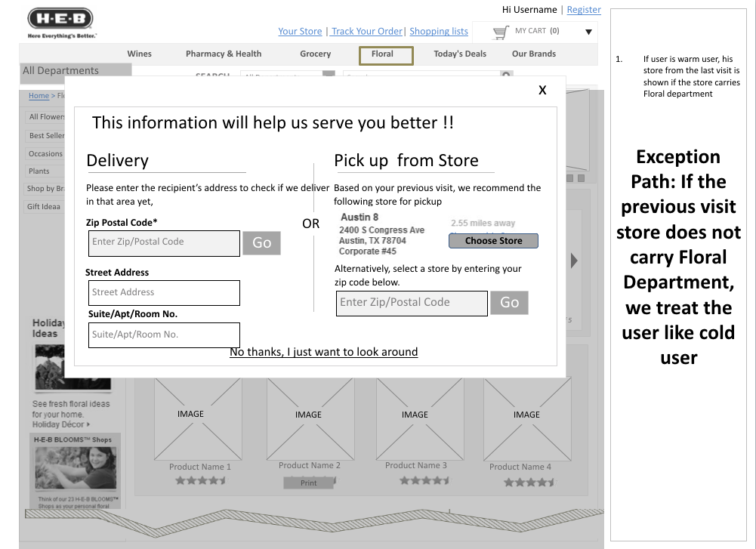Click the Home breadcrumb link
Image resolution: width=756 pixels, height=549 pixels.
pos(39,95)
